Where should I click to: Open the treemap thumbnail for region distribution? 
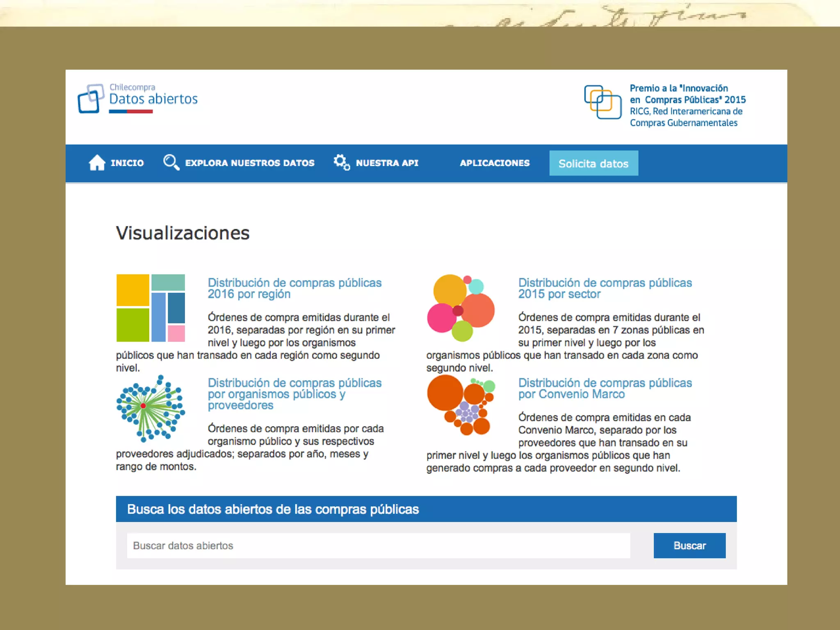(x=151, y=308)
